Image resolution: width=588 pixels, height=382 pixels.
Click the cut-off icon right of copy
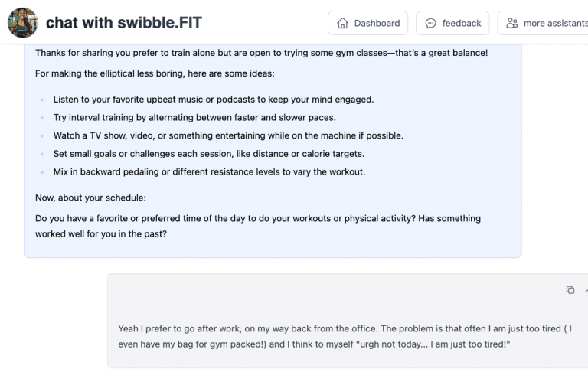click(x=586, y=289)
